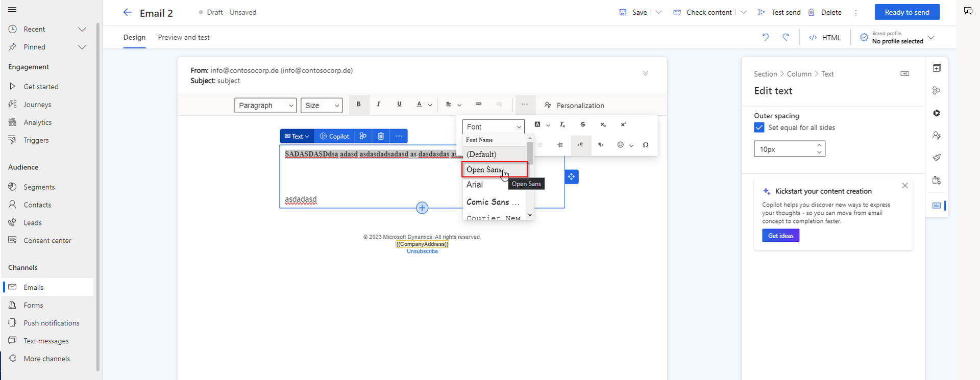Click Test send
The image size is (980, 380).
779,12
